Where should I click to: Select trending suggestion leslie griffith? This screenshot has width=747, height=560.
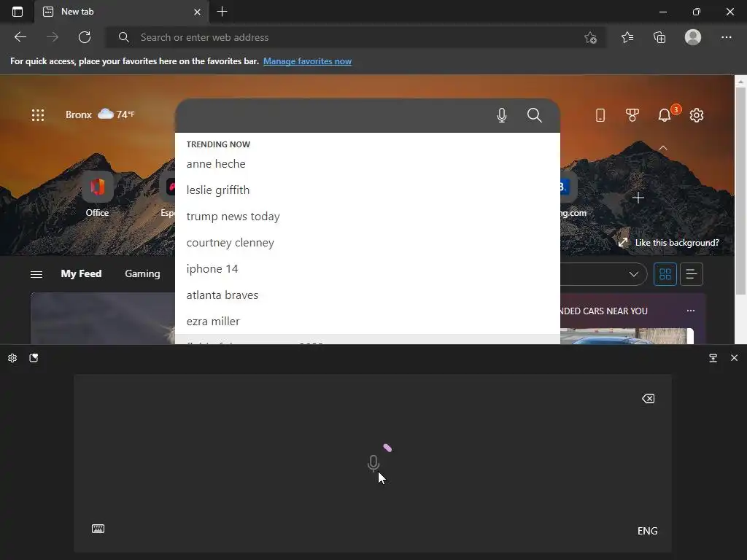[368, 190]
